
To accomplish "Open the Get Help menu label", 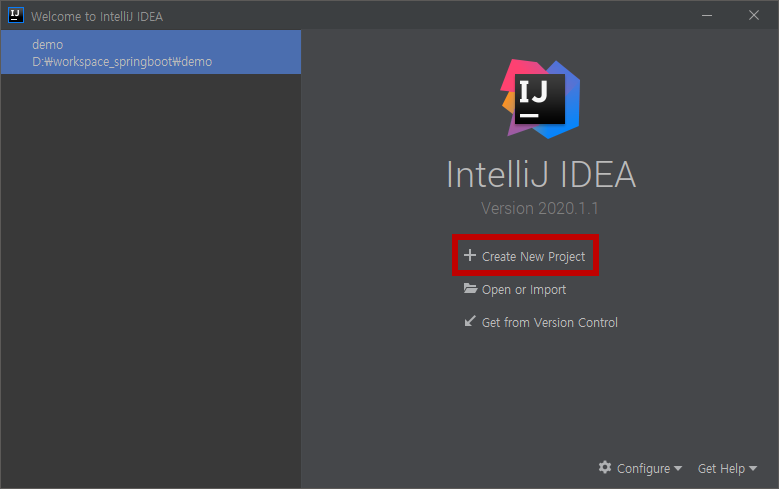I will pyautogui.click(x=721, y=469).
